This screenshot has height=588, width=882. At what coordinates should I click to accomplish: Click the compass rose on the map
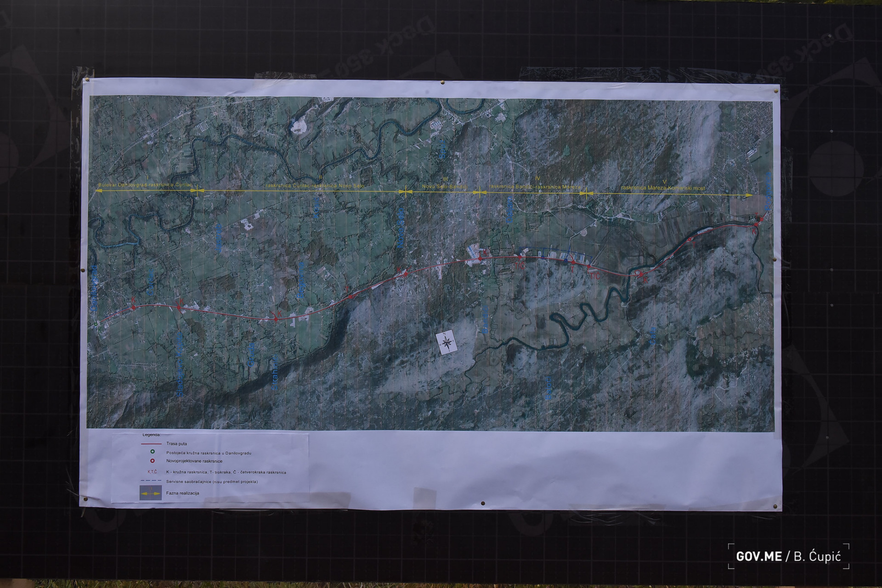(446, 342)
